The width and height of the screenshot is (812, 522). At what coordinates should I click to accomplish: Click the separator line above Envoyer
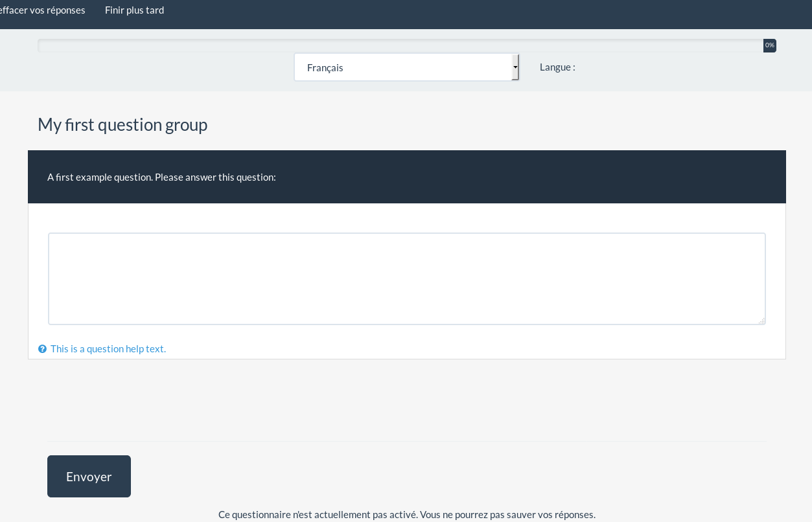tap(406, 442)
